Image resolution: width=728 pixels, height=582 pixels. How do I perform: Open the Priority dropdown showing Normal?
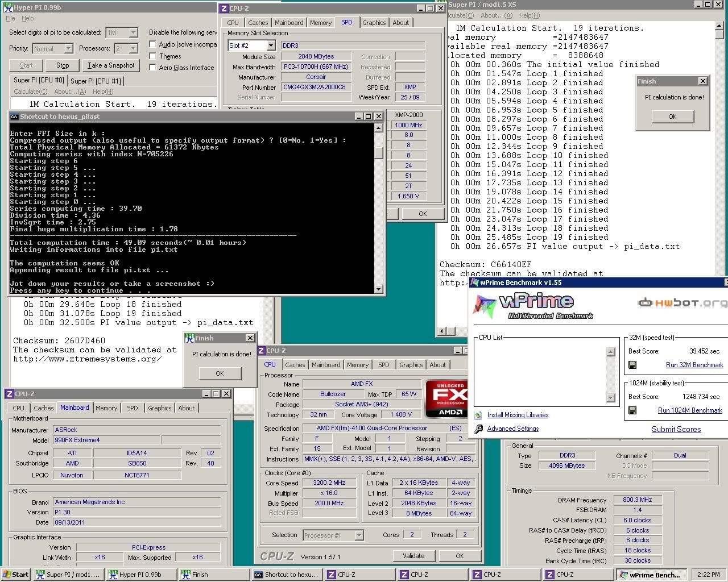[68, 49]
